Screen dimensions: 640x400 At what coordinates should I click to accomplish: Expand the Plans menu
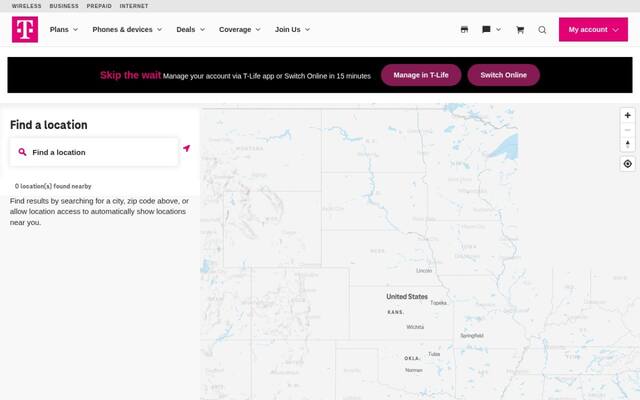(64, 29)
